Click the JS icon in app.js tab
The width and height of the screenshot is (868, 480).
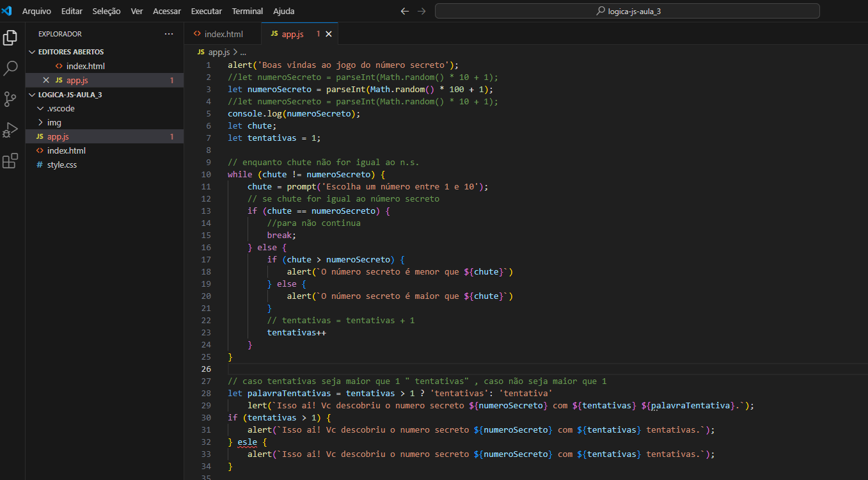pyautogui.click(x=274, y=34)
